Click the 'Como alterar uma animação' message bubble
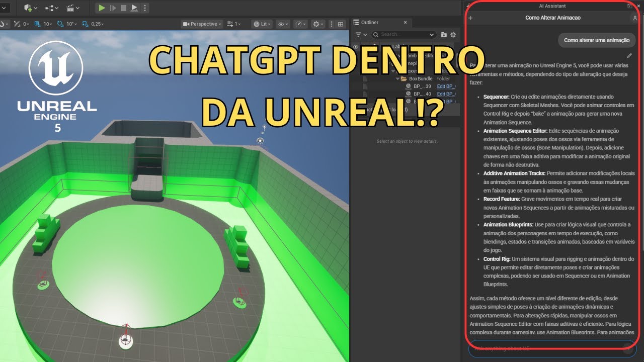This screenshot has height=362, width=644. coord(597,40)
